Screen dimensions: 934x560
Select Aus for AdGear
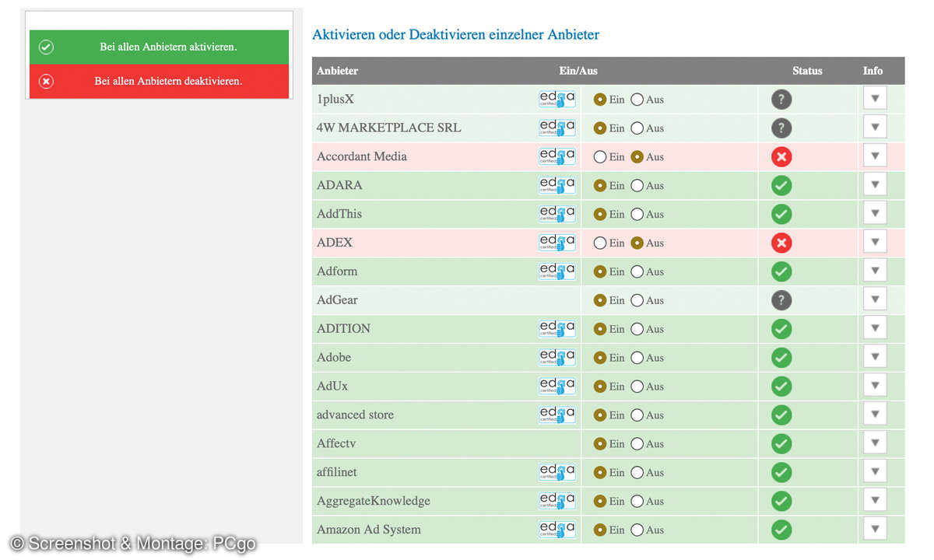click(637, 300)
